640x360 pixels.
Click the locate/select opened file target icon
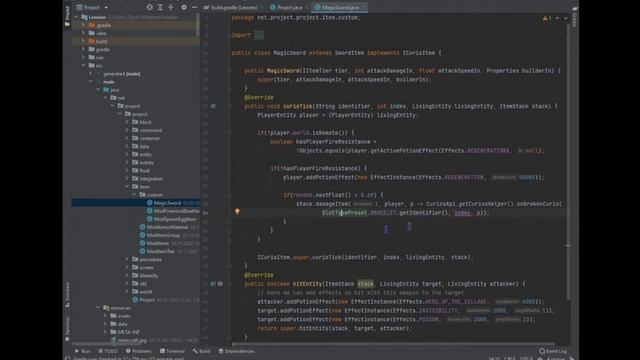tap(150, 7)
